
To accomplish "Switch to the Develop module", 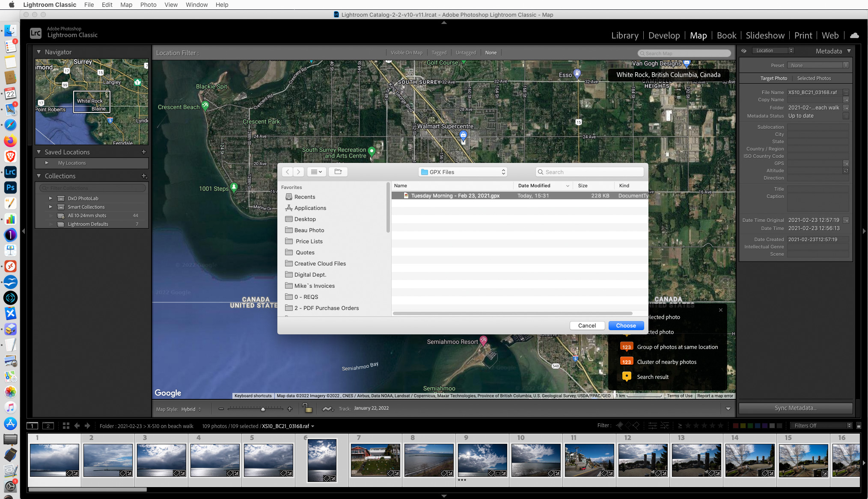I will pos(664,35).
